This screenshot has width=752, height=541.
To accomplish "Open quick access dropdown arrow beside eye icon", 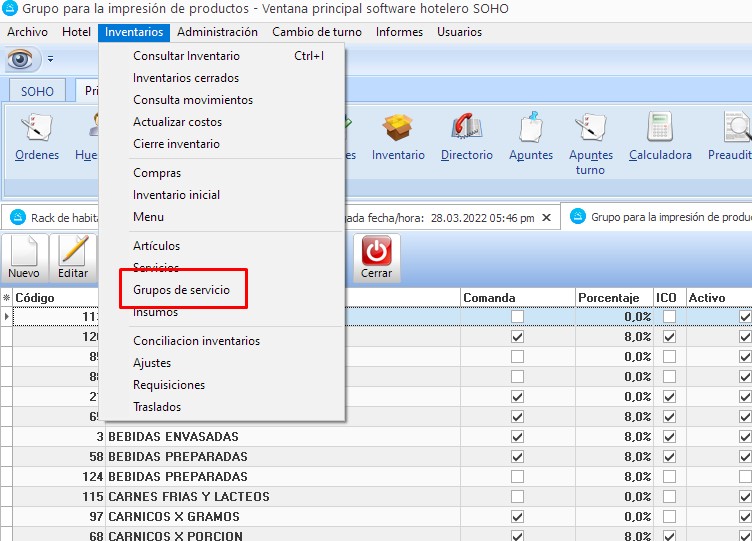I will click(50, 59).
